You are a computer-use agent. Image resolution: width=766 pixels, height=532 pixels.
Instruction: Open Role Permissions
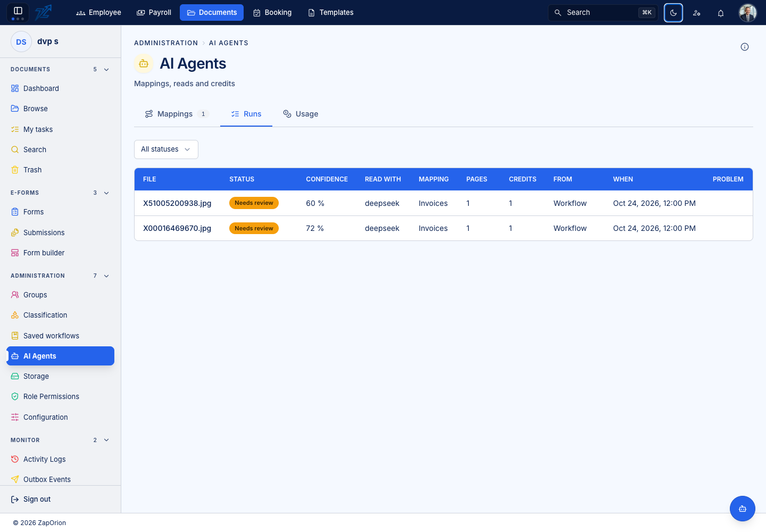point(61,396)
